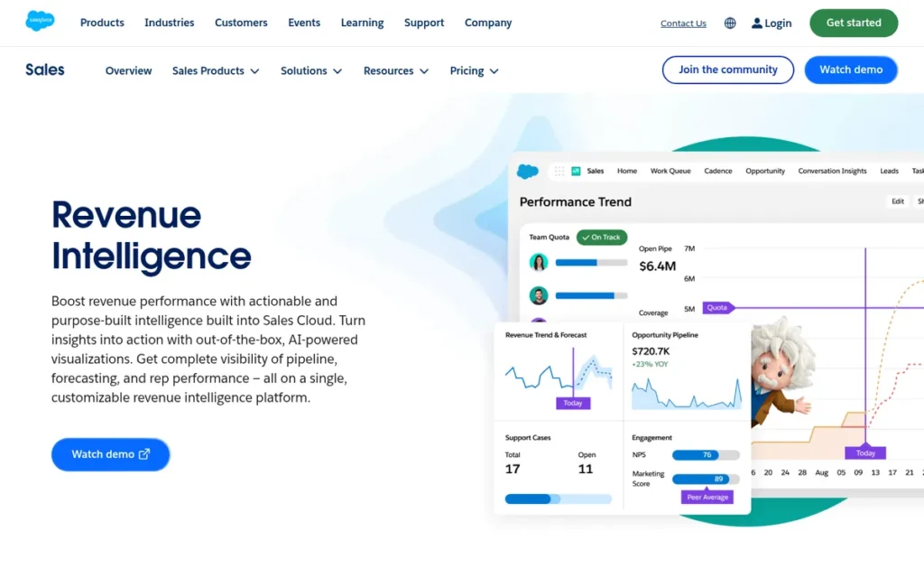924x578 pixels.
Task: Click the Coverage label
Action: pyautogui.click(x=653, y=312)
